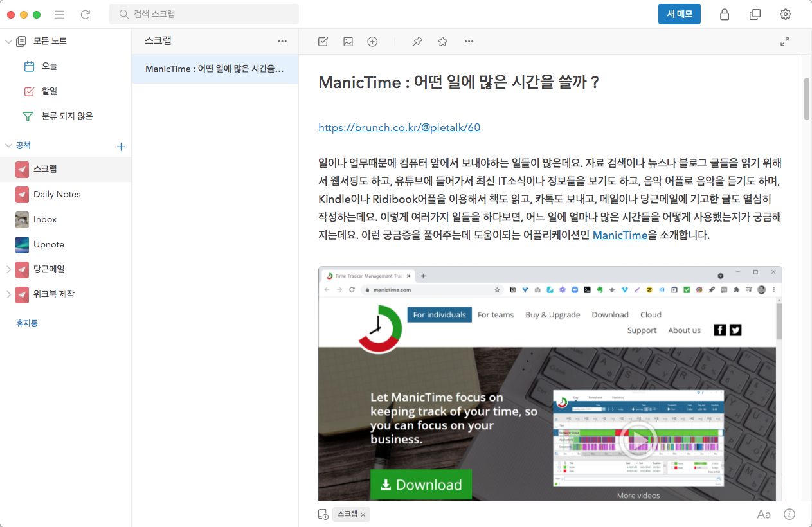This screenshot has height=527, width=812.
Task: Open the settings gear
Action: point(786,14)
